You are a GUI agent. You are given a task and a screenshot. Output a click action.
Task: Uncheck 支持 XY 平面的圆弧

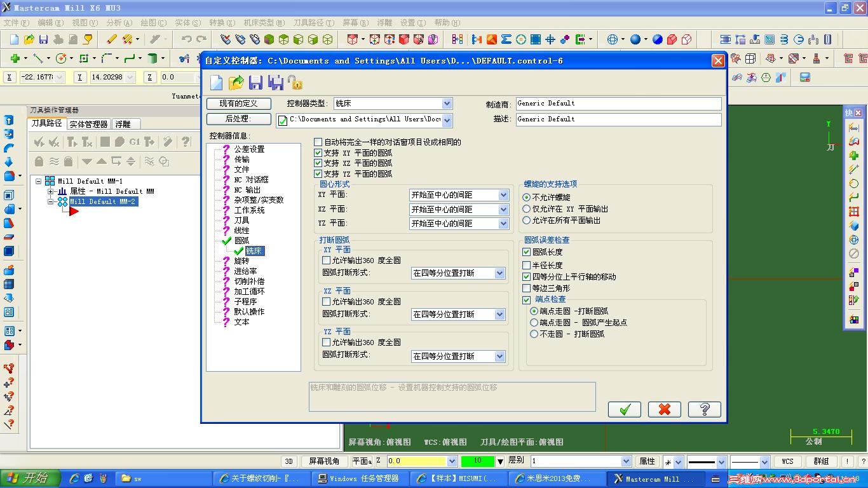(318, 153)
